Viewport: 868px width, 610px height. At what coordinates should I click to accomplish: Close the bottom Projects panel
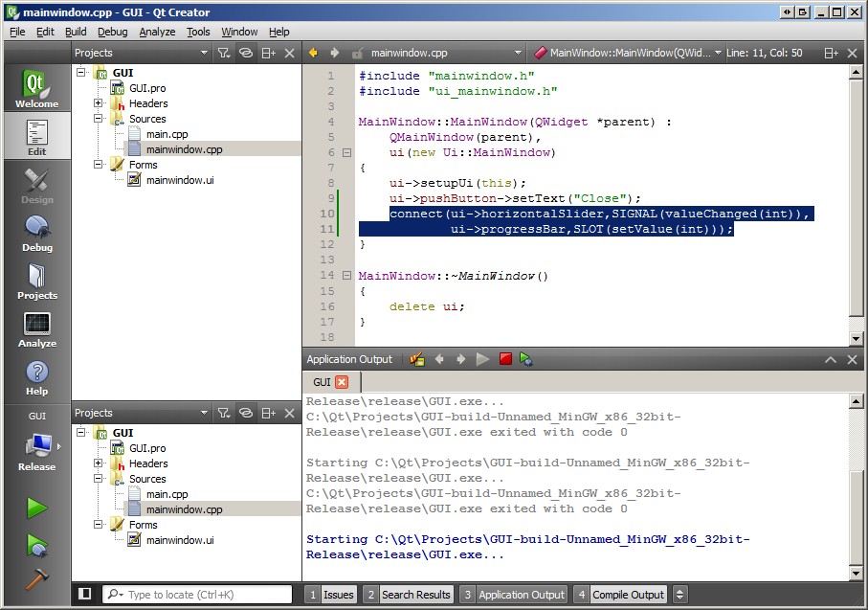tap(290, 413)
